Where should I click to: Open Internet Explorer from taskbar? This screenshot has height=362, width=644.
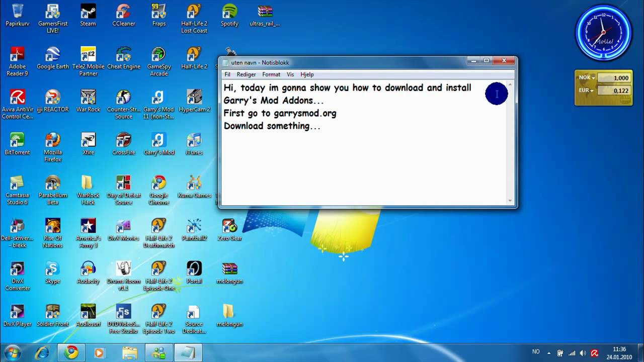coord(42,353)
